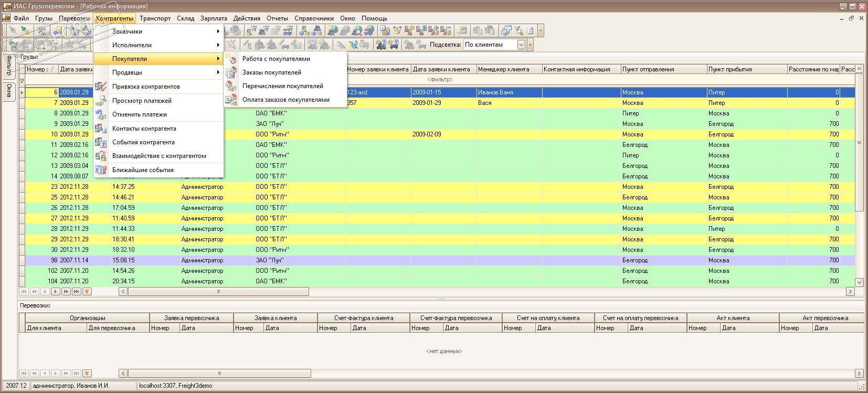This screenshot has height=393, width=868.
Task: Select Заказы покупателей from the submenu
Action: (x=272, y=72)
